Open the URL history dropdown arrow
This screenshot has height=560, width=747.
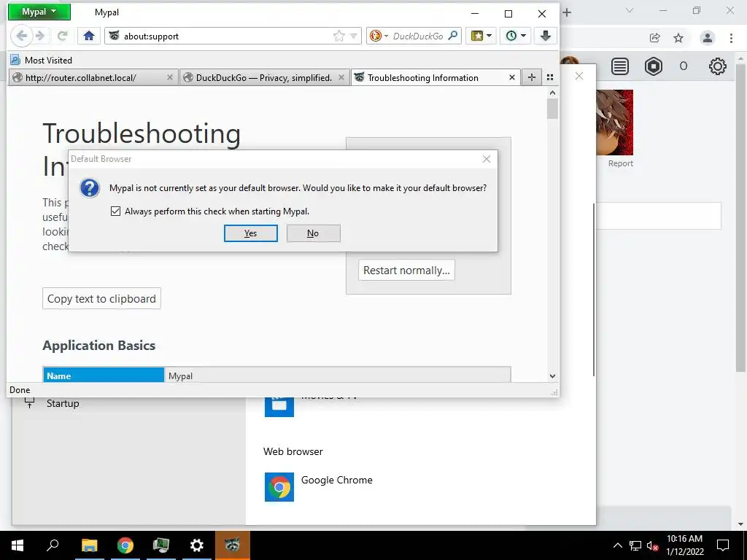[x=354, y=36]
